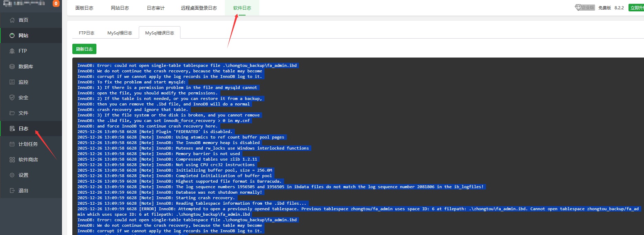
Task: Click the 软件商店 app store icon
Action: click(12, 160)
